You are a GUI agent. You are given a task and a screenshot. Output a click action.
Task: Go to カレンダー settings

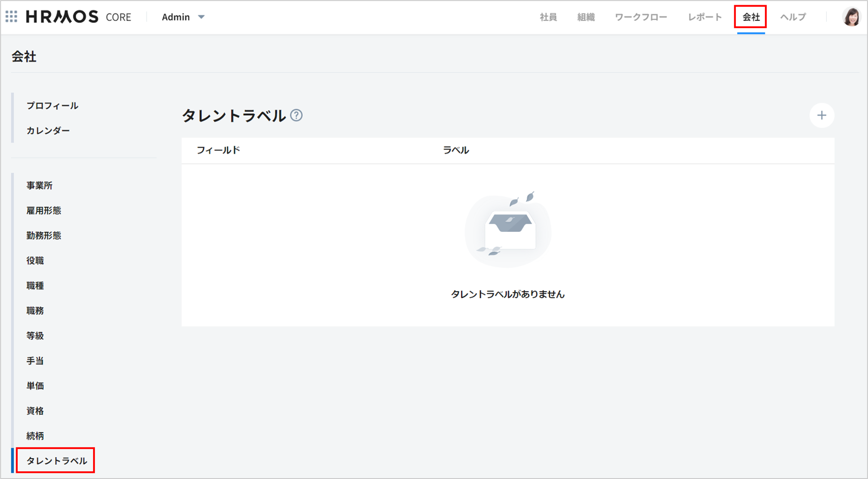pos(48,131)
